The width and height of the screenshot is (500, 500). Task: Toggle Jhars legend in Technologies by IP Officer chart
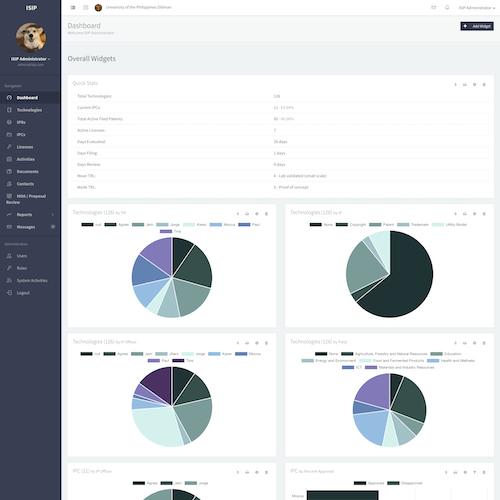[167, 354]
